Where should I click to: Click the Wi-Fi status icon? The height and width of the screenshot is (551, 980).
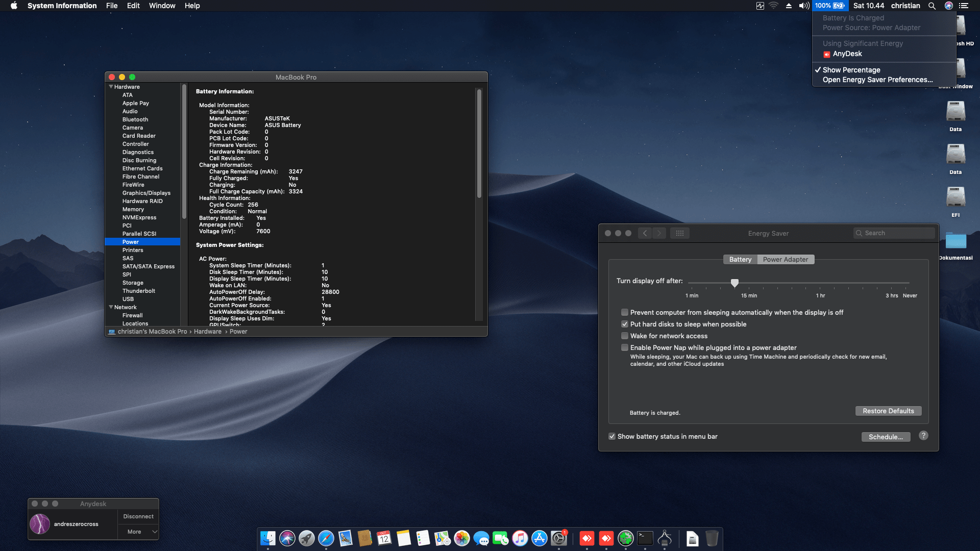[x=774, y=6]
